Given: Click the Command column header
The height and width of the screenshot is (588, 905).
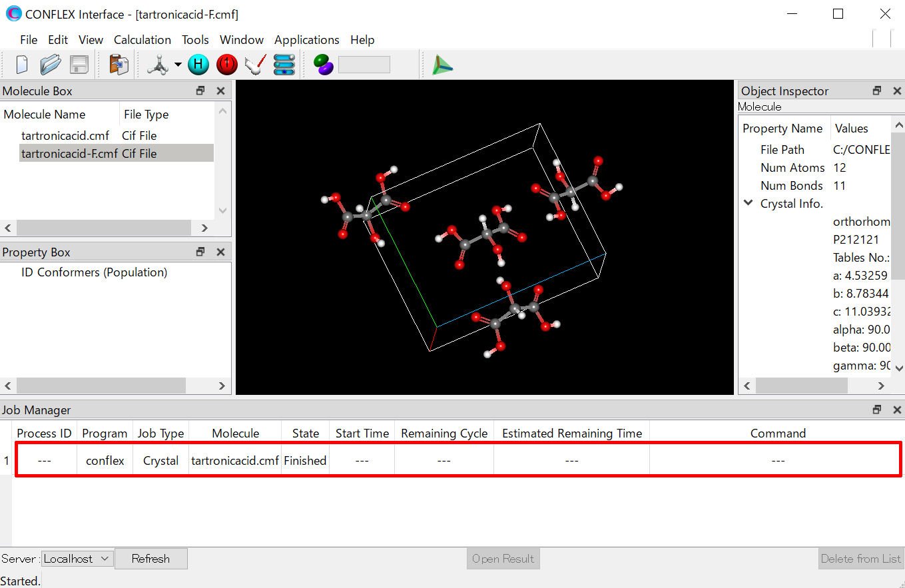Looking at the screenshot, I should (778, 434).
